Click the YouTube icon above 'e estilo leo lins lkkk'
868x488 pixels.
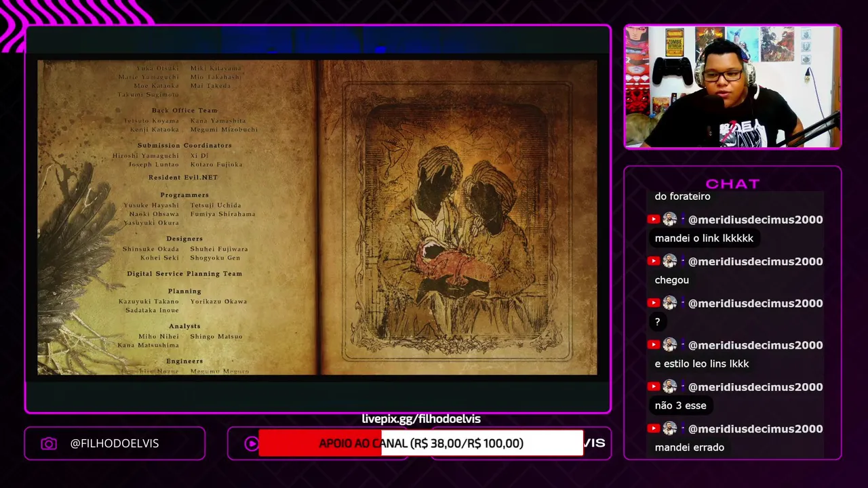coord(653,344)
